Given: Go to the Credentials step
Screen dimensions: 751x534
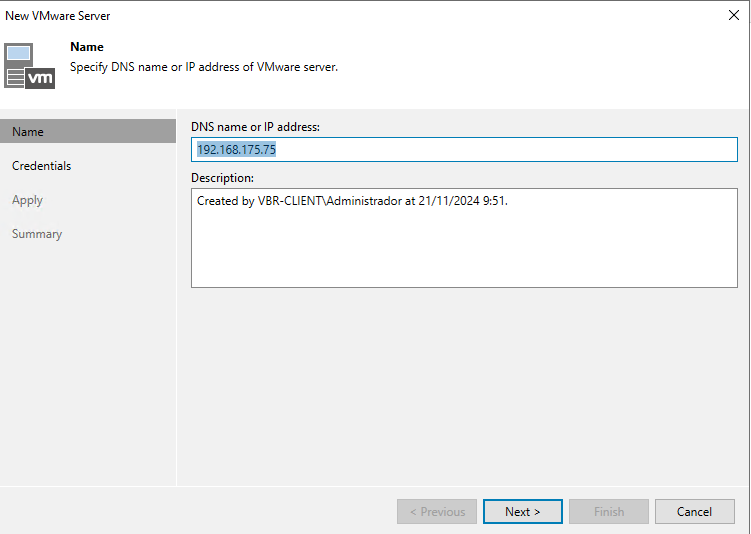Looking at the screenshot, I should pos(41,166).
